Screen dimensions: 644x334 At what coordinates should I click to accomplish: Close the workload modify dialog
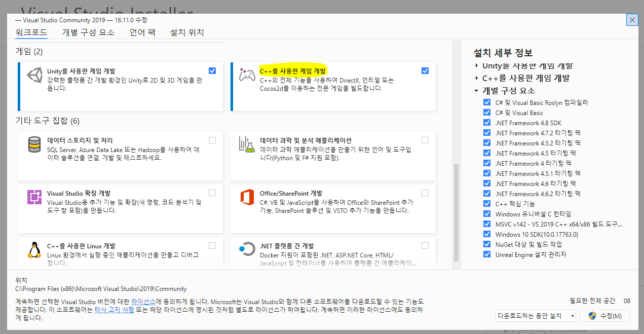[x=632, y=20]
